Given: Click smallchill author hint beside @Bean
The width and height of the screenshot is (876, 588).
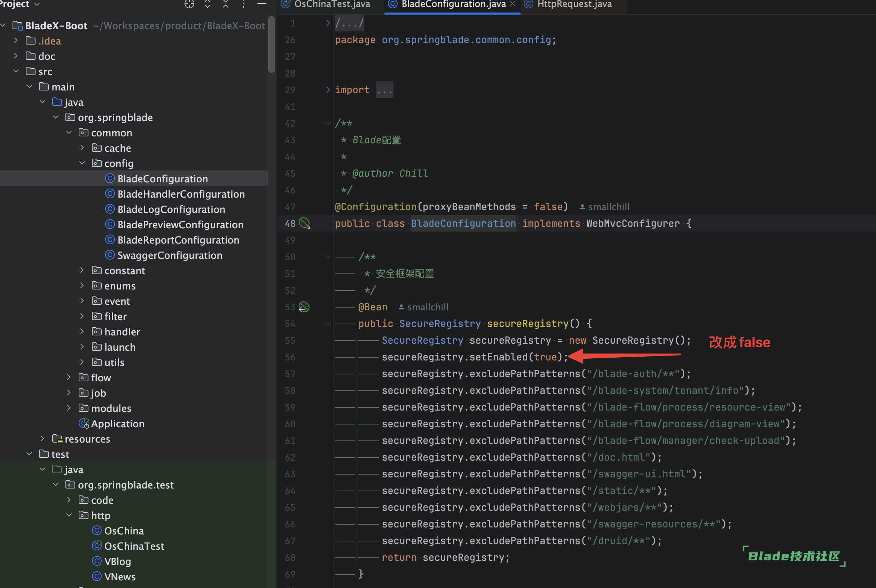Looking at the screenshot, I should [x=424, y=307].
